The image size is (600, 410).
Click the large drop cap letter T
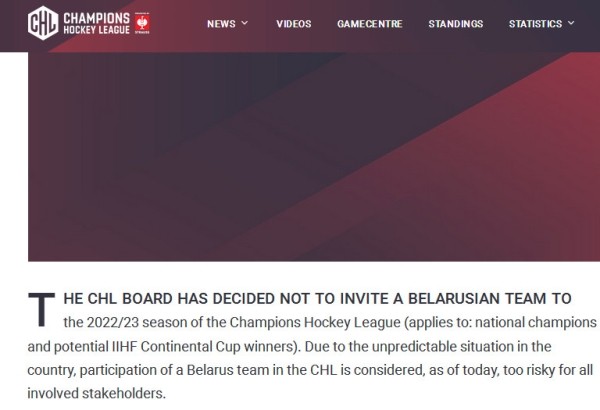coord(41,310)
